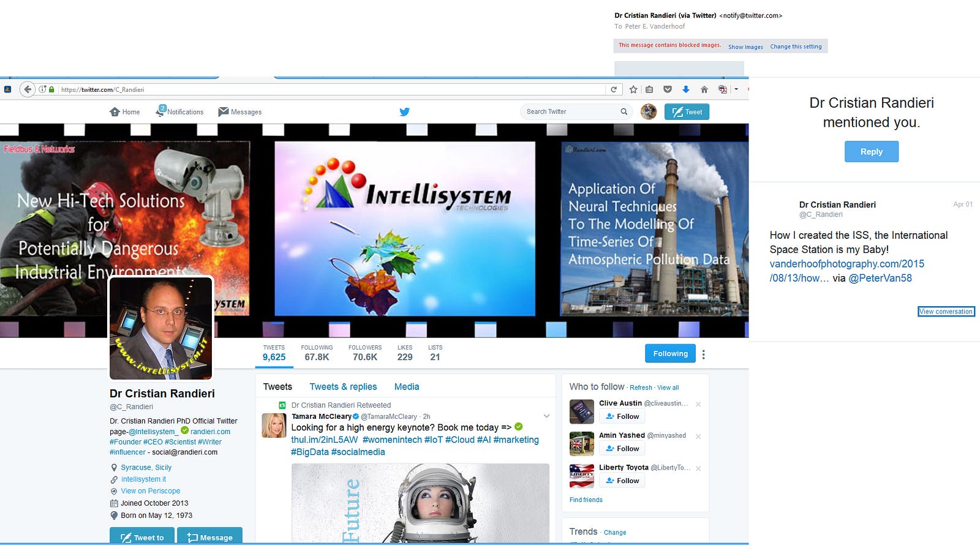Open Clive Austin's avatar thumbnail
Viewport: 980px width, 551px height.
[581, 411]
